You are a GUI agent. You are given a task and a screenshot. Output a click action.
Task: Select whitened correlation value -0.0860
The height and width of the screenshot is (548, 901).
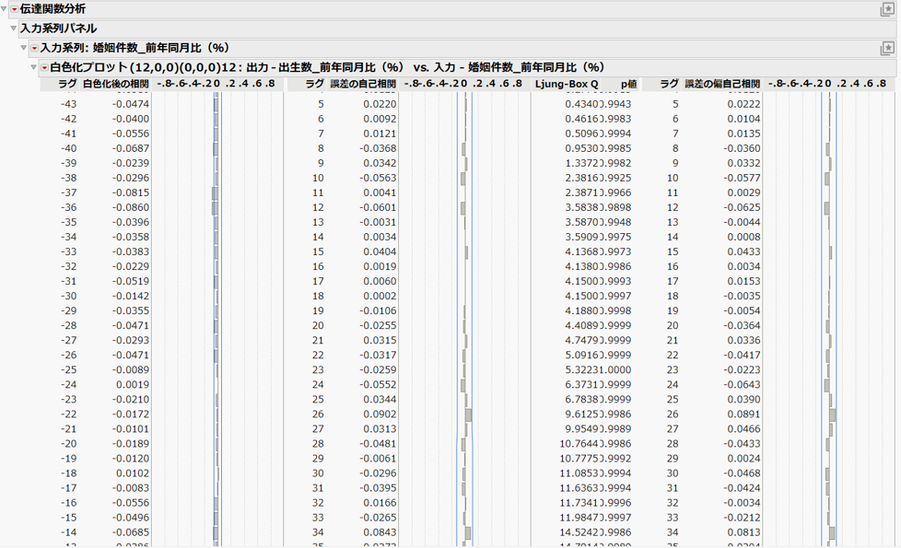[x=130, y=207]
